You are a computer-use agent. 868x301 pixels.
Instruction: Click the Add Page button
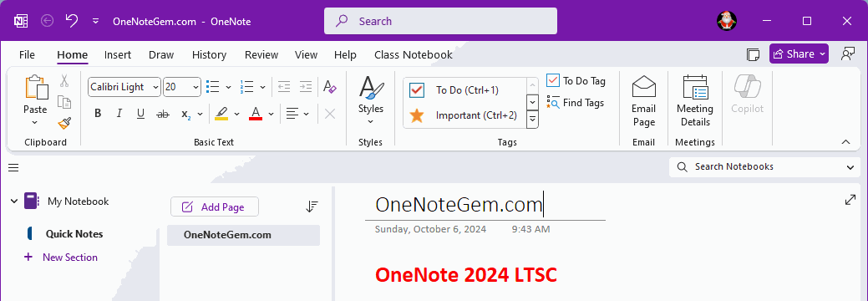214,207
